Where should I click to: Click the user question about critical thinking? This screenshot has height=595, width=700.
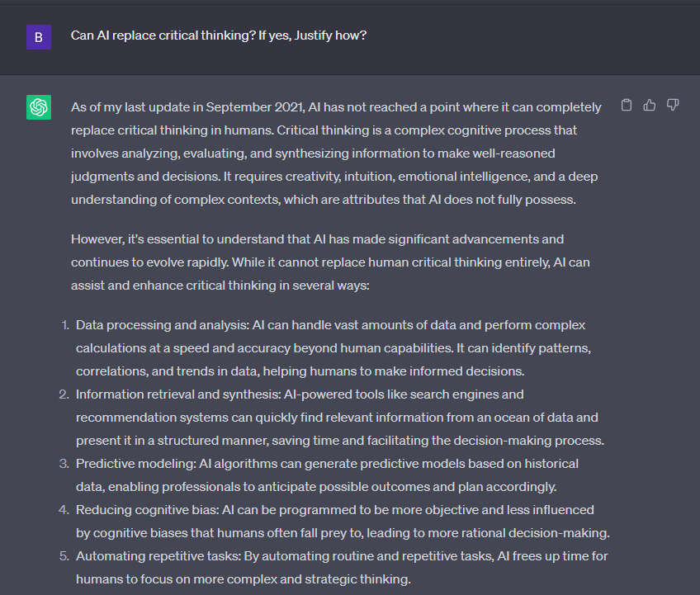(219, 36)
